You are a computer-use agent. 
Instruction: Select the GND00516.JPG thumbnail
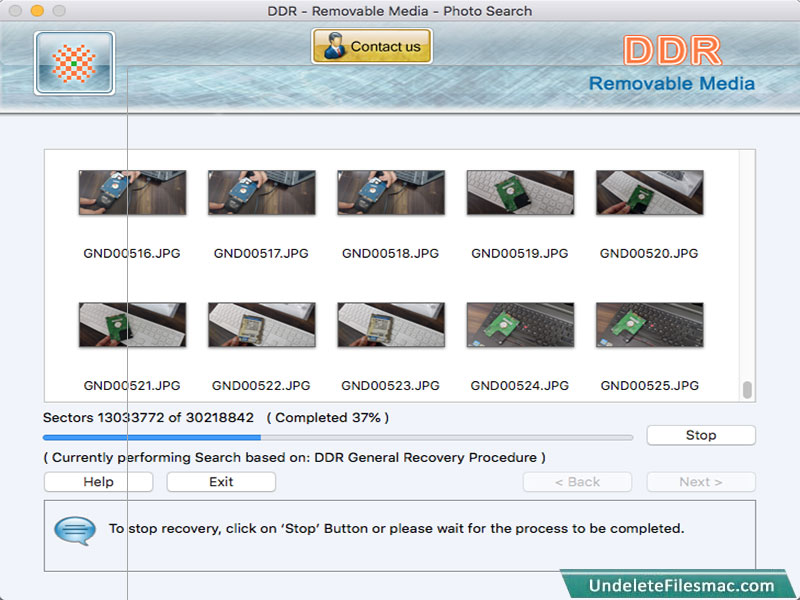(132, 193)
